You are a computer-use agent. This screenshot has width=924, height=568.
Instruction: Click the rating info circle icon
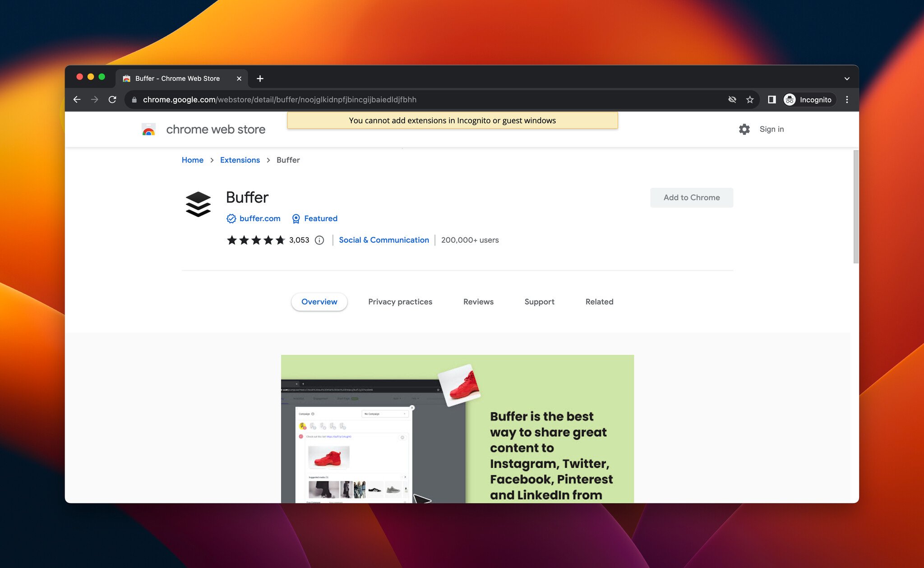(x=320, y=240)
